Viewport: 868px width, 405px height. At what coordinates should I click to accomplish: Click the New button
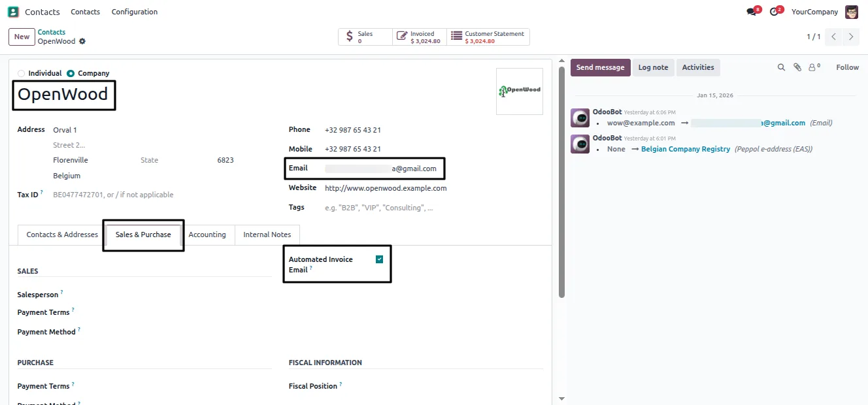point(22,37)
